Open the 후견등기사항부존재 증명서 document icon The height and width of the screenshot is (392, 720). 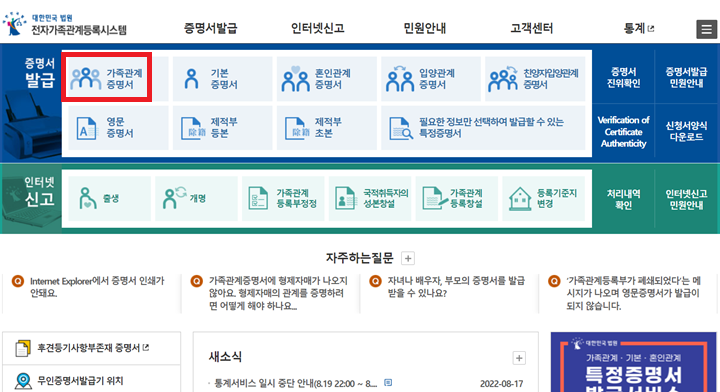22,348
